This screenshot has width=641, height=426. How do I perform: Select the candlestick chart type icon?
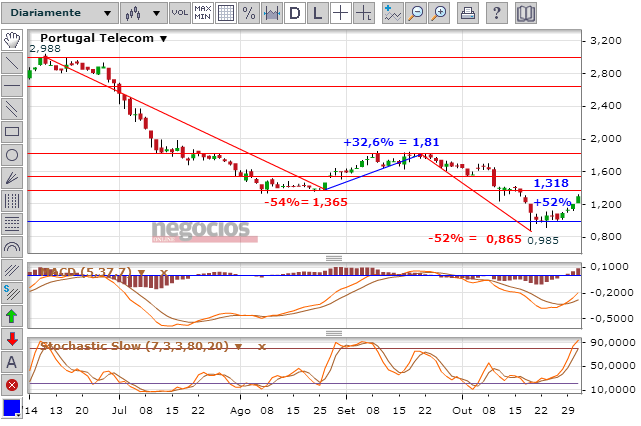[x=134, y=13]
